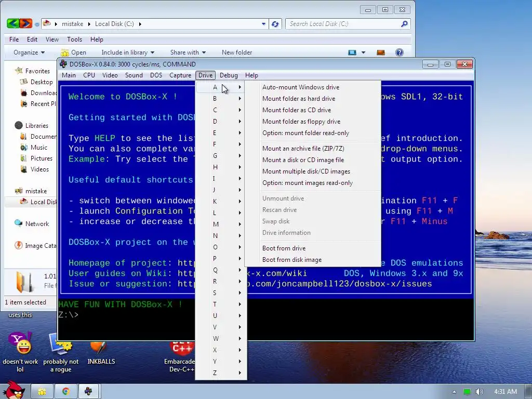532x399 pixels.
Task: Click the green network tray icon
Action: [467, 392]
